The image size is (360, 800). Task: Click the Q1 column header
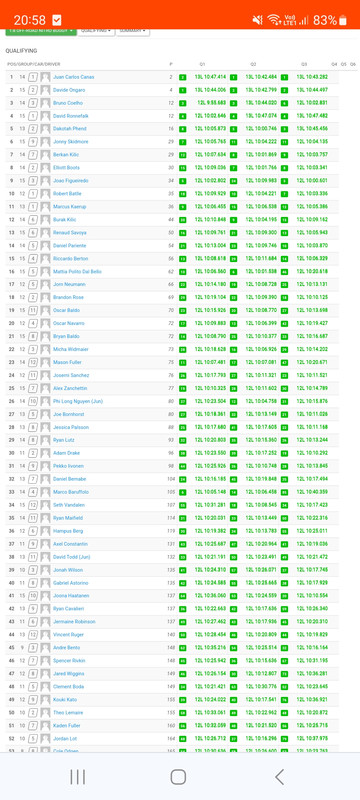click(202, 64)
